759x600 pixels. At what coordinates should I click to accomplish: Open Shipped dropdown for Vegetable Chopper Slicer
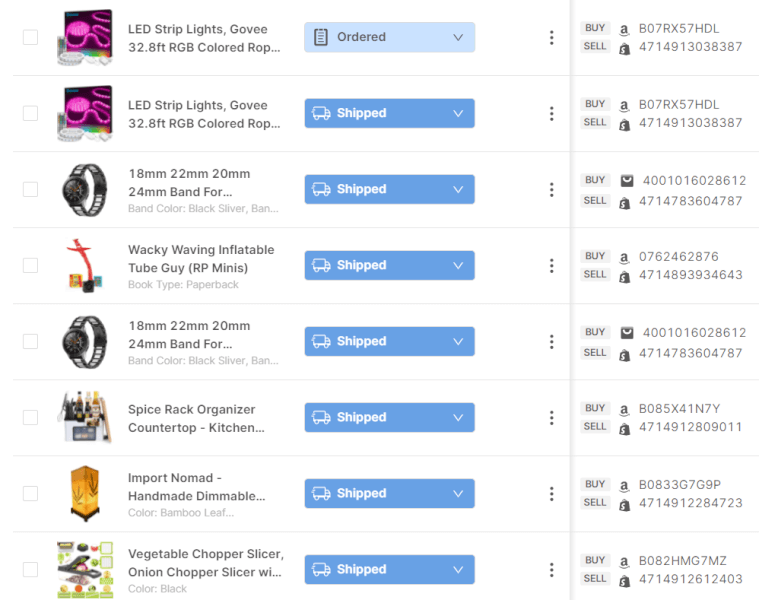pos(389,569)
